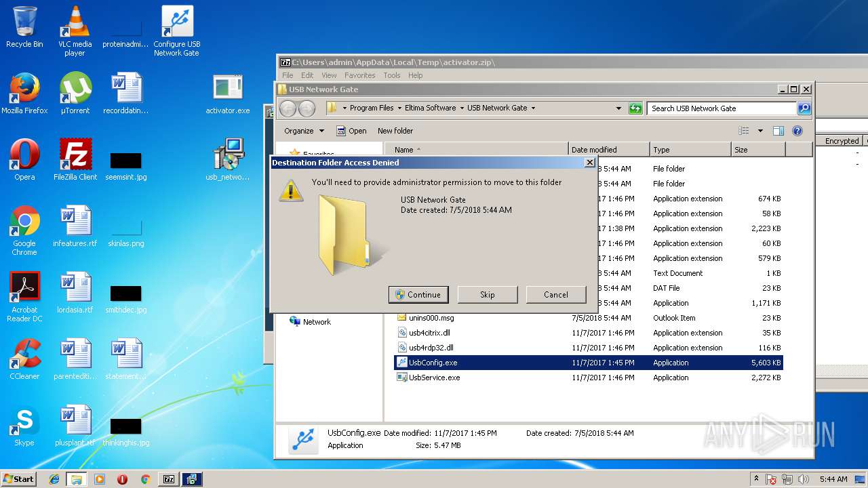Image resolution: width=868 pixels, height=488 pixels.
Task: Cancel the folder move dialog
Action: point(556,294)
